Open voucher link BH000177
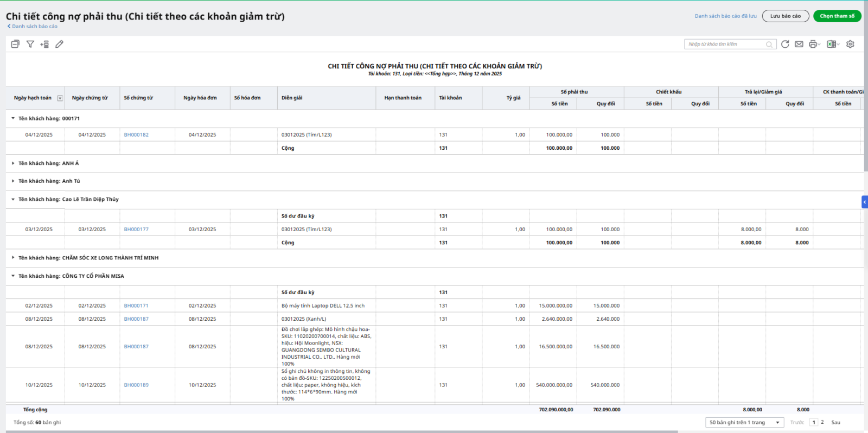This screenshot has height=433, width=868. (136, 230)
